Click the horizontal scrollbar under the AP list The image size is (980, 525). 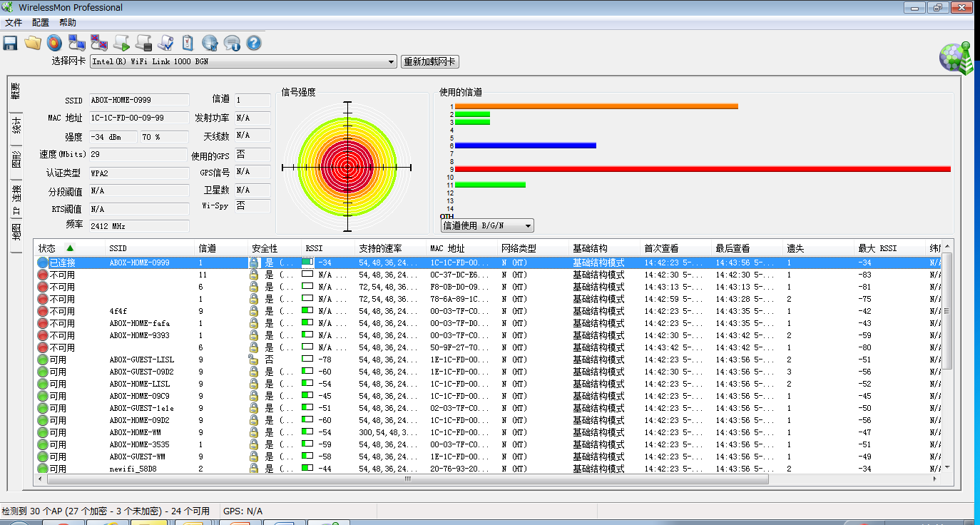pos(407,479)
